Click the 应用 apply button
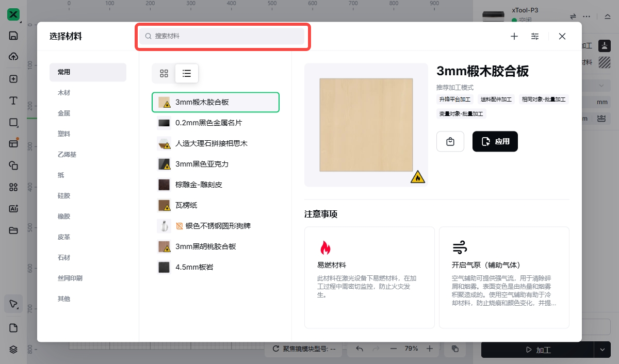 495,141
